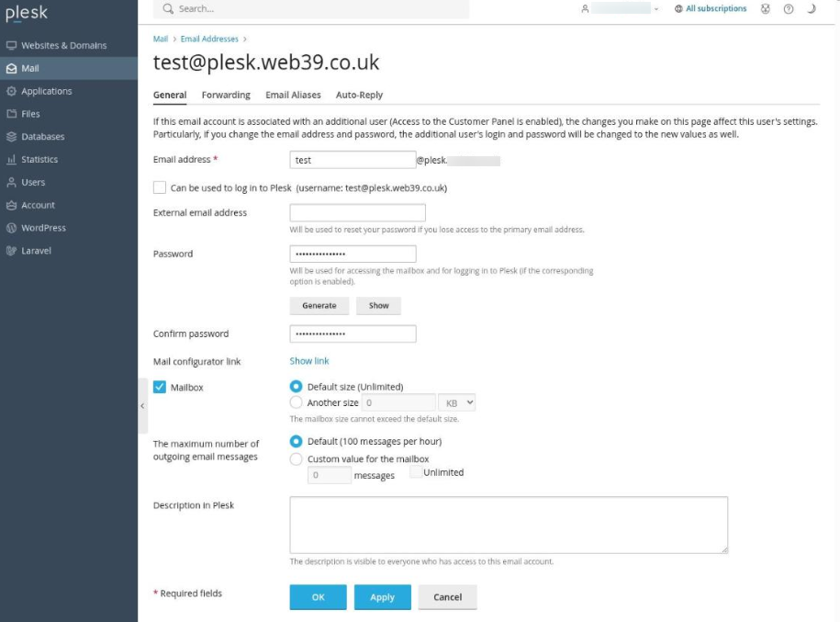The image size is (840, 622).
Task: Click into the External email address field
Action: [357, 213]
